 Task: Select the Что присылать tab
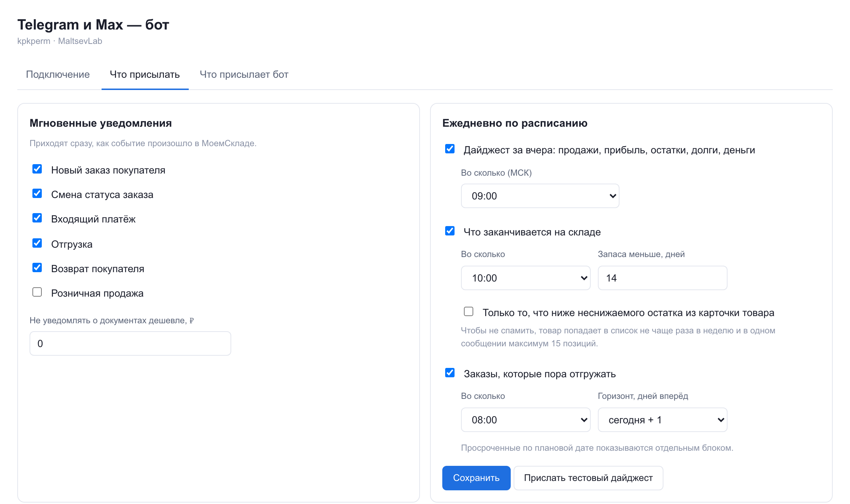[145, 75]
